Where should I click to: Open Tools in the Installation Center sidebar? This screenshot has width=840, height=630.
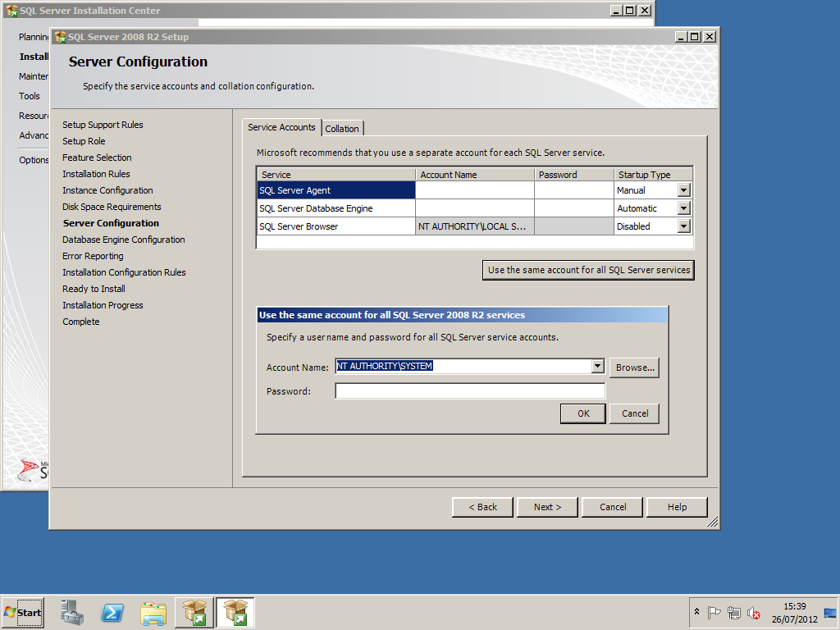coord(30,97)
